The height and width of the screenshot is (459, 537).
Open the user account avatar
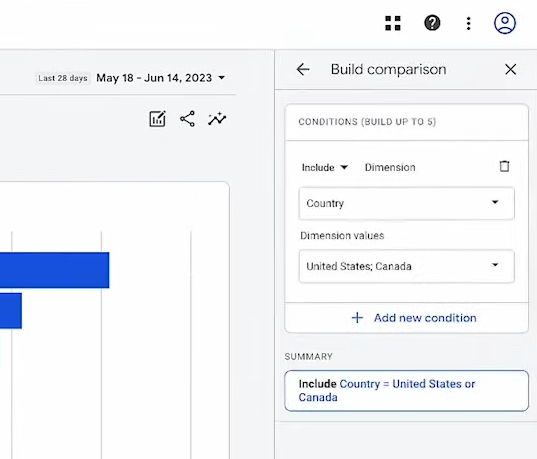[x=505, y=23]
